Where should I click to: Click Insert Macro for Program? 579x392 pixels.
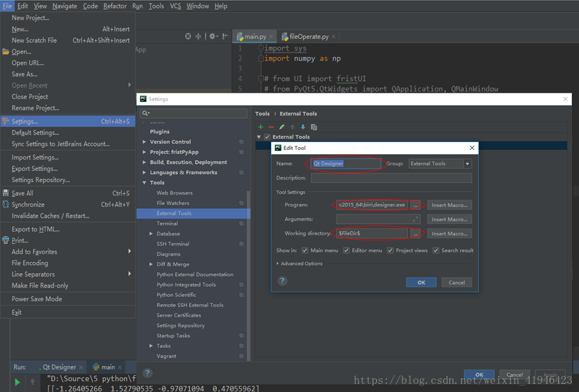(450, 205)
